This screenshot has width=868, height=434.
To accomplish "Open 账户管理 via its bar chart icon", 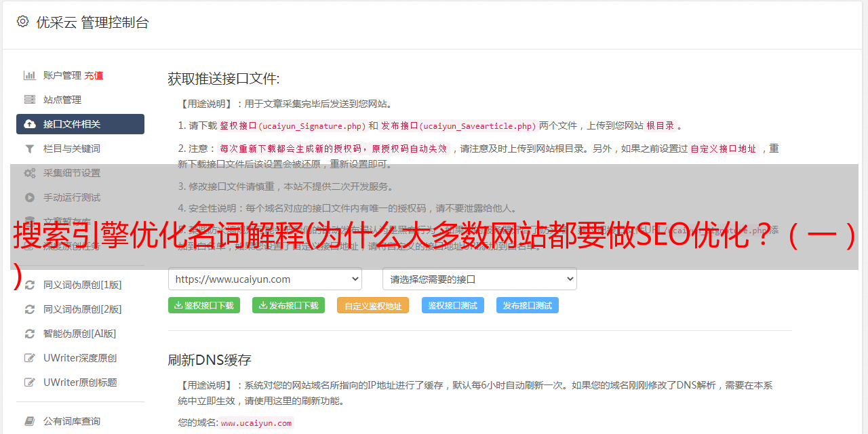I will 30,75.
